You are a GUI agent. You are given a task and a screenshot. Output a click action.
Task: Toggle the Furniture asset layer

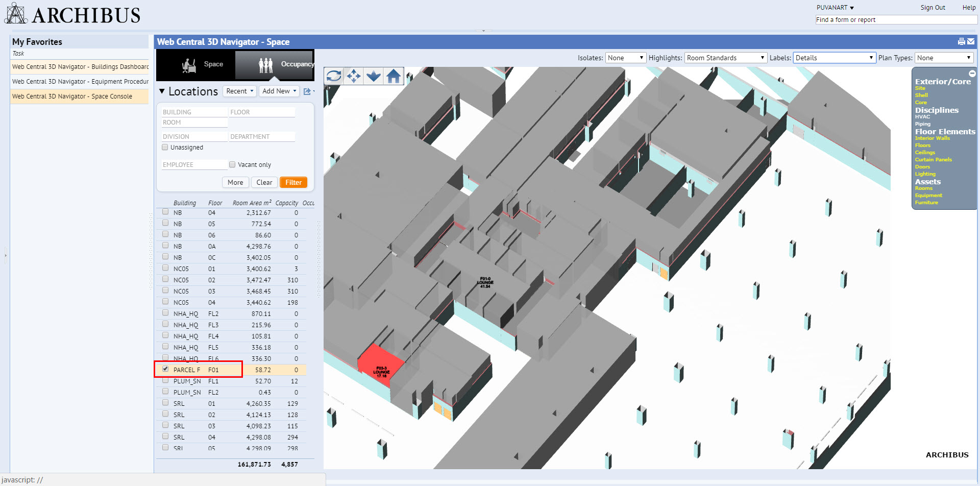pyautogui.click(x=926, y=203)
